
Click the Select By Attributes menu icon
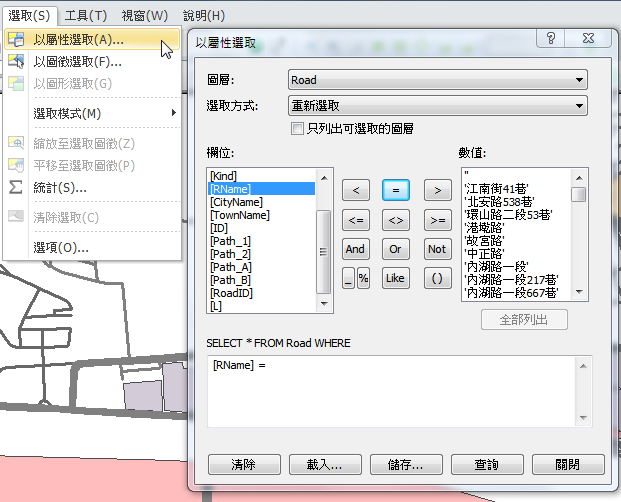(16, 39)
